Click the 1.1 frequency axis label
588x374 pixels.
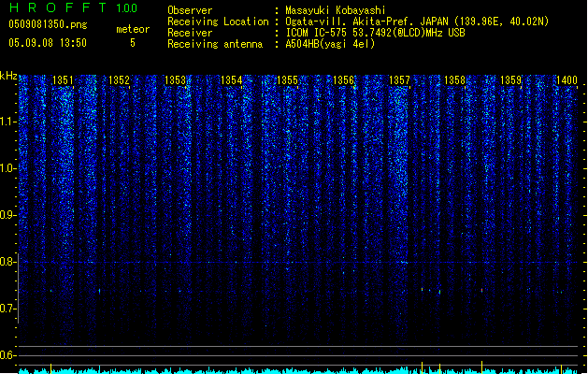tap(7, 122)
